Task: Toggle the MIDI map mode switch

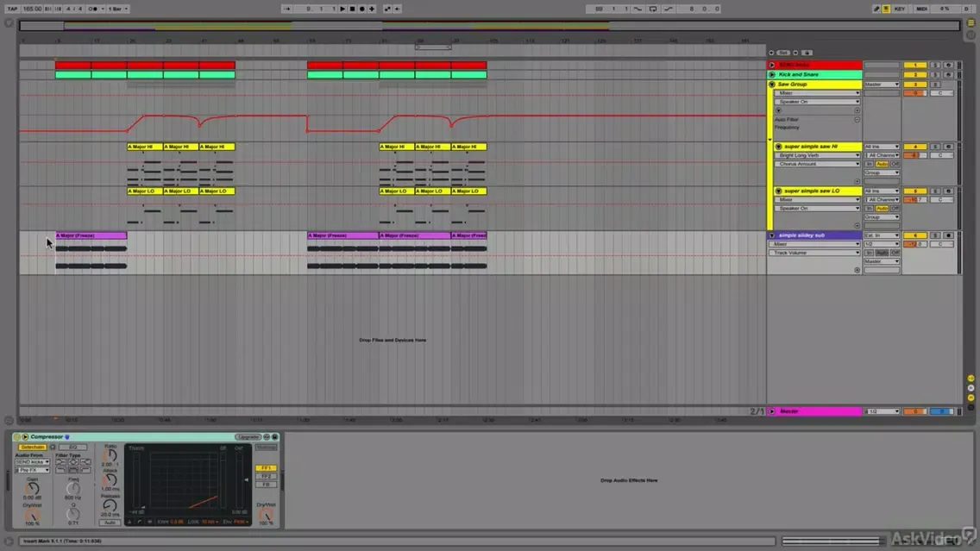Action: pyautogui.click(x=922, y=9)
